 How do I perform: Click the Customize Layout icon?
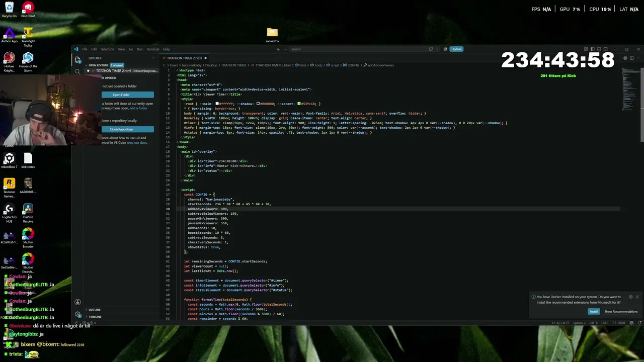(x=586, y=49)
